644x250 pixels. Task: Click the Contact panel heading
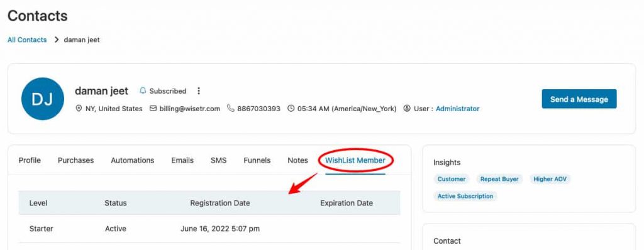[x=447, y=241]
